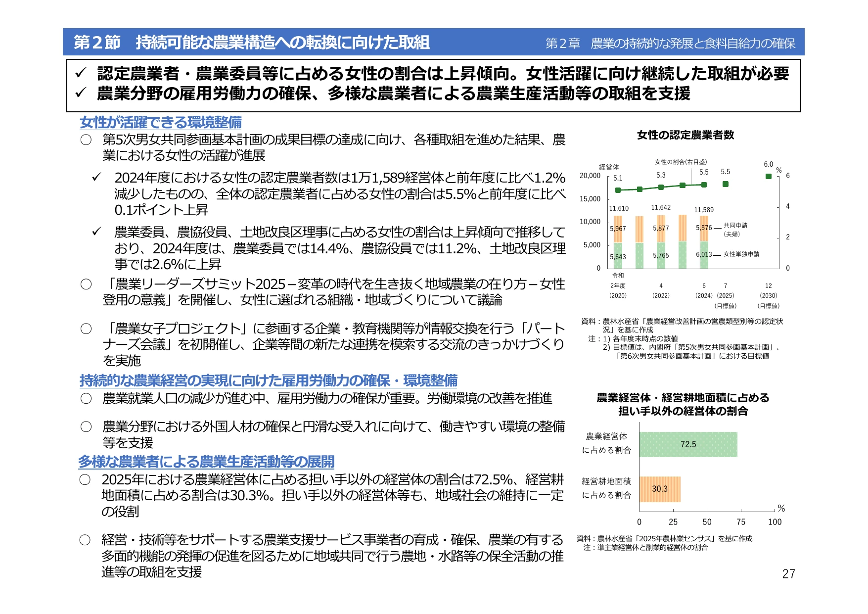868x614 pixels.
Task: Click the 5.3 data point for 2022
Action: click(661, 187)
